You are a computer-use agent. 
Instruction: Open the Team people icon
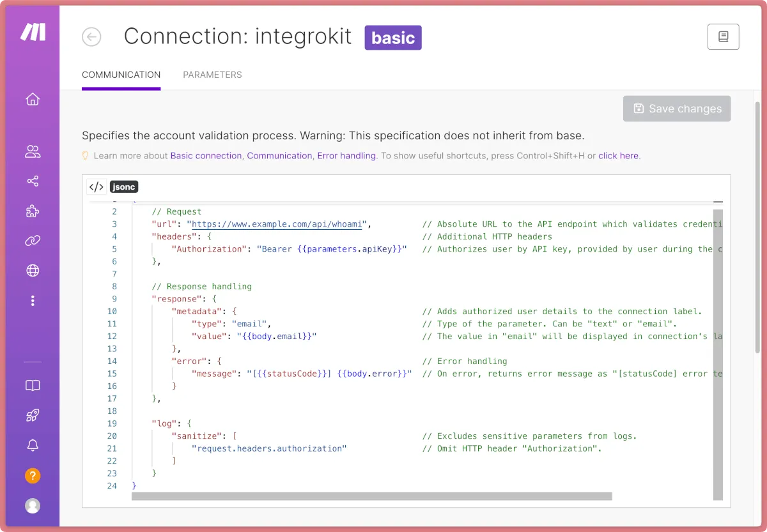pos(33,151)
